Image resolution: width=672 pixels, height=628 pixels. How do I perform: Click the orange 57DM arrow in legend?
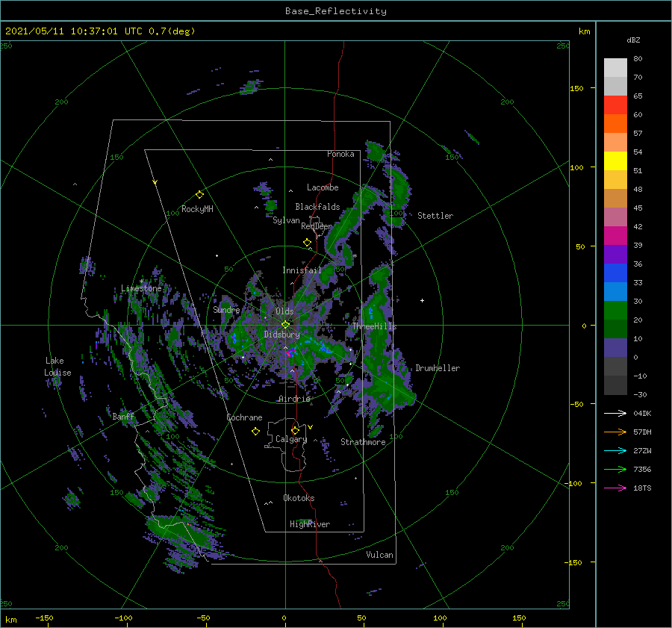615,432
